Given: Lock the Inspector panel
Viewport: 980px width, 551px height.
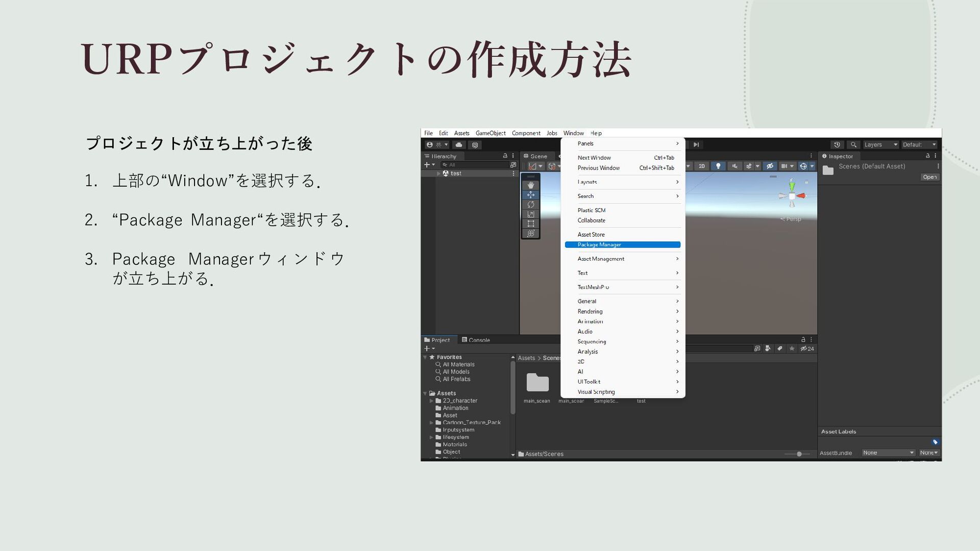Looking at the screenshot, I should (x=927, y=156).
